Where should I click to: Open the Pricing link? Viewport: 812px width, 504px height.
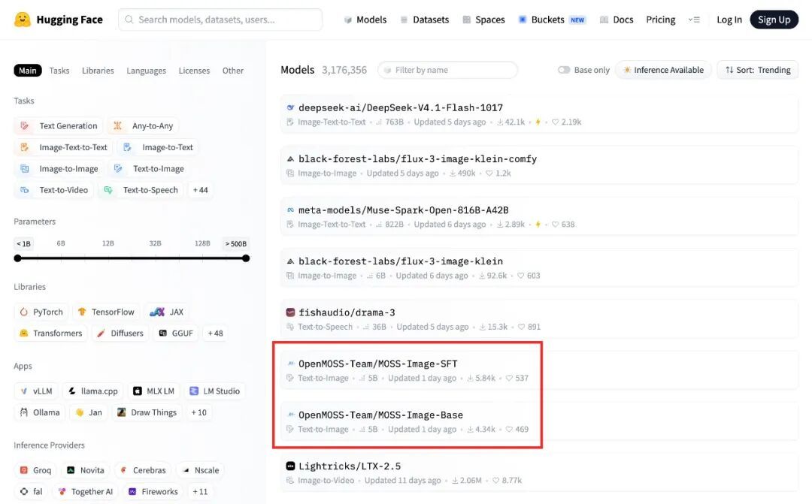click(661, 20)
